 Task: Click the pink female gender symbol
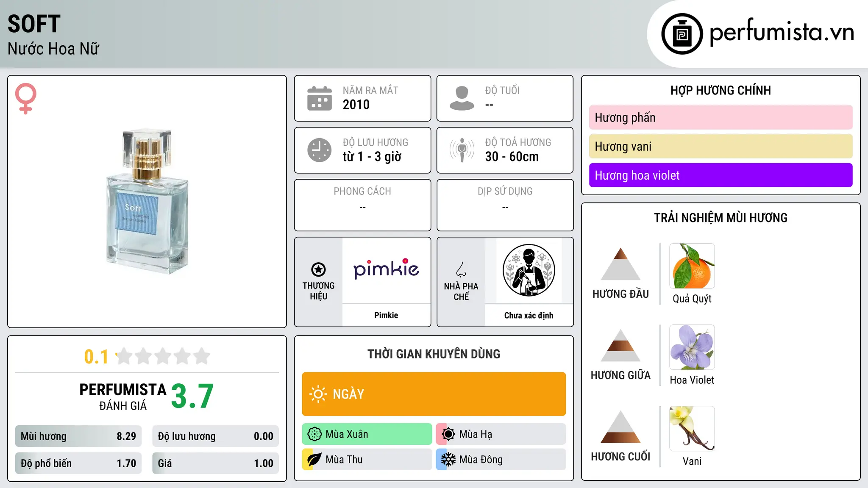[x=25, y=99]
